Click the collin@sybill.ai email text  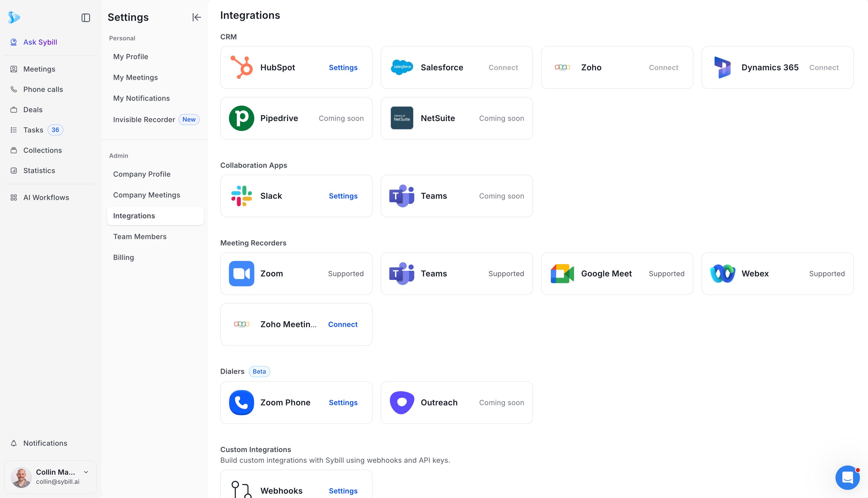click(57, 482)
